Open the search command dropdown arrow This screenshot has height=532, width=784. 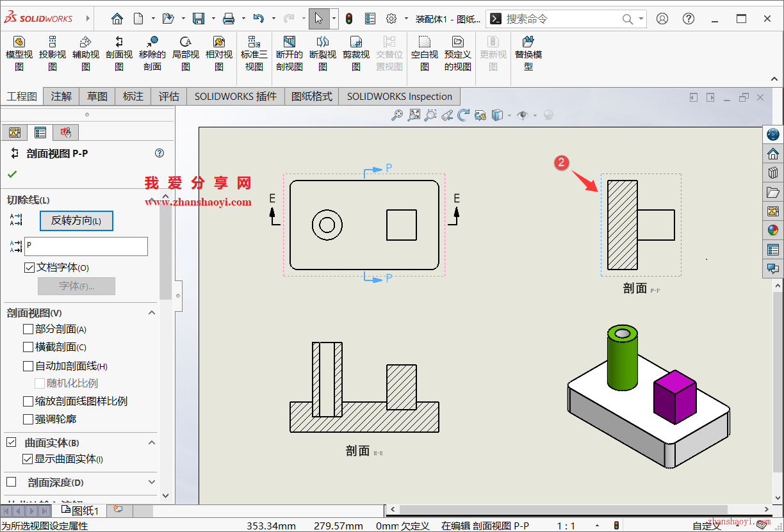(x=641, y=19)
